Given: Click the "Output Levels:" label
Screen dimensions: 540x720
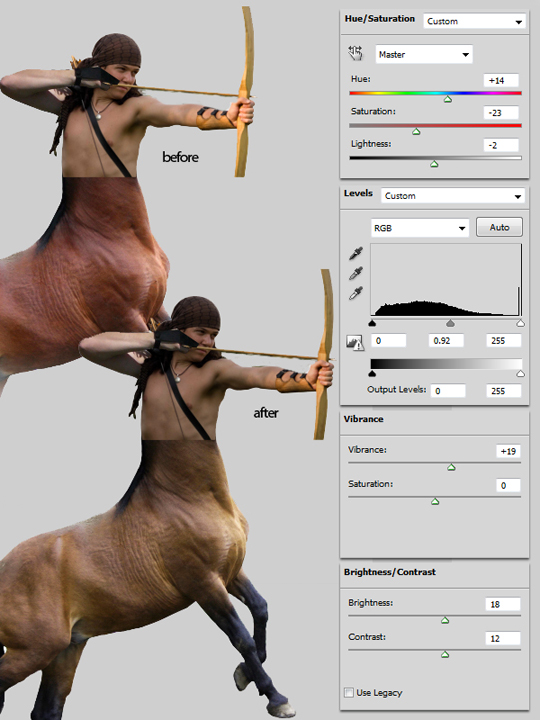Looking at the screenshot, I should [x=396, y=389].
